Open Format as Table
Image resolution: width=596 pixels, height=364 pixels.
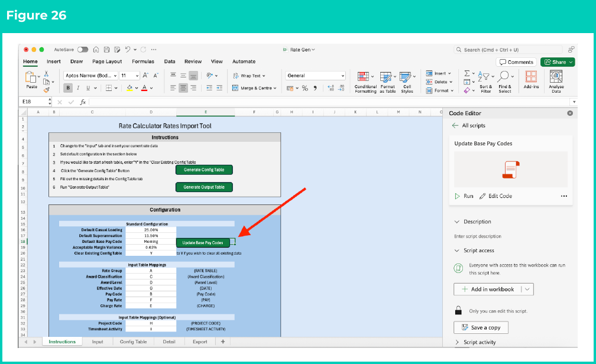(x=388, y=82)
